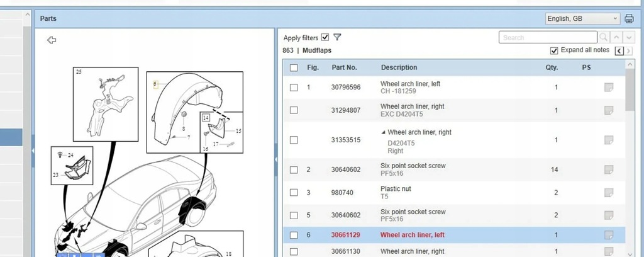Sort by the Fig. column header
The width and height of the screenshot is (644, 257).
[313, 67]
